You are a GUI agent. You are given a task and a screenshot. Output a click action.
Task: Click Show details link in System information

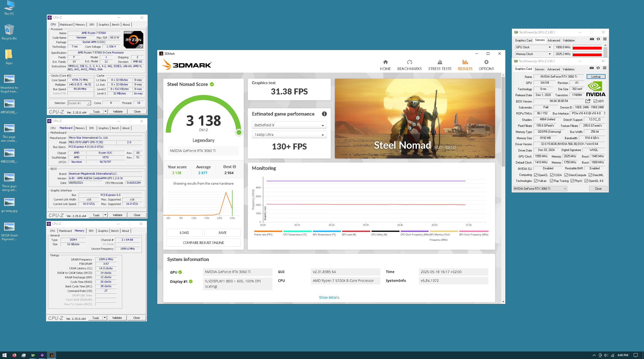[329, 297]
